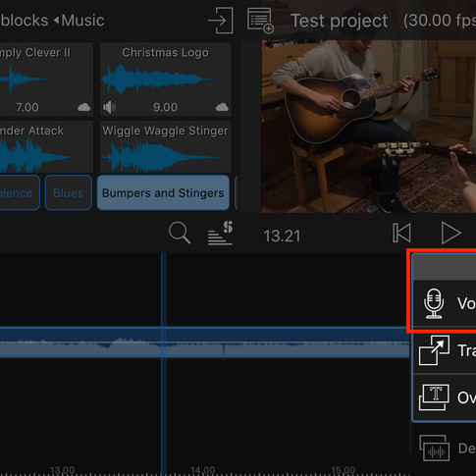Click 14.00 mark on timeline ruler
This screenshot has width=476, height=476.
[203, 470]
